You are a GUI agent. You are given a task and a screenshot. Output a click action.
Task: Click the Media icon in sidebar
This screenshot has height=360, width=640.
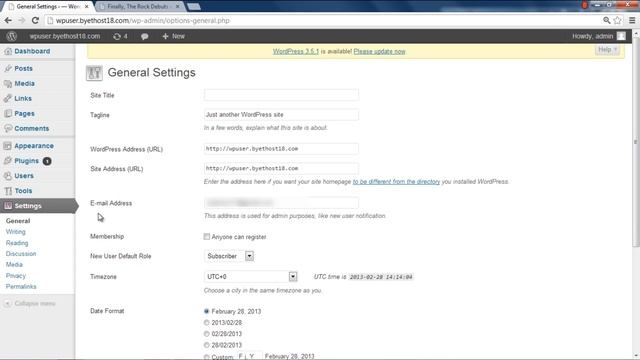[x=8, y=84]
